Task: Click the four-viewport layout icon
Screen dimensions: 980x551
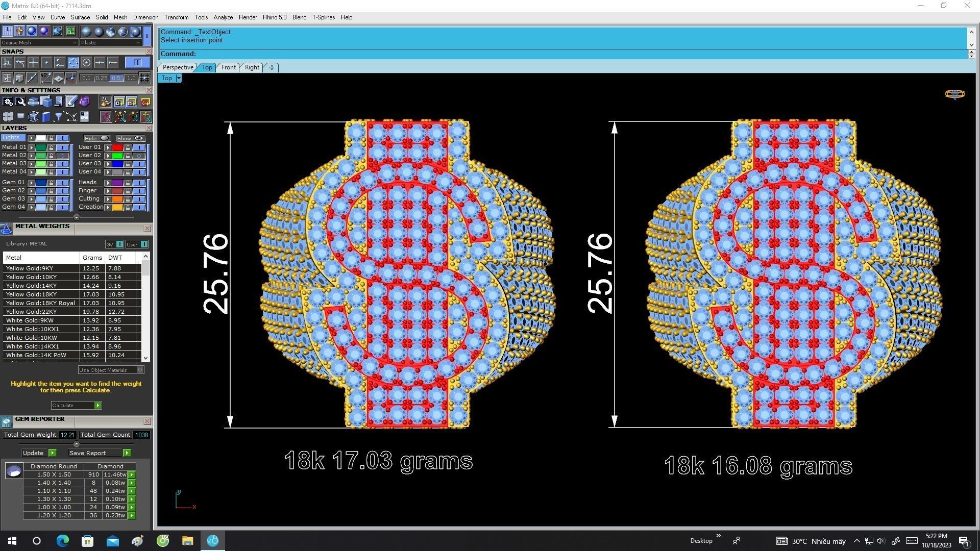Action: (8, 117)
